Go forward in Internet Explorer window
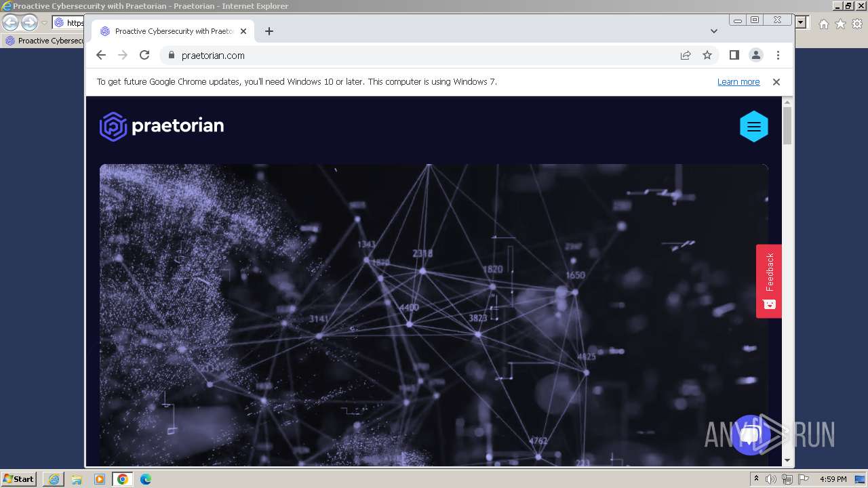Screen dimensions: 868x488 pyautogui.click(x=29, y=22)
